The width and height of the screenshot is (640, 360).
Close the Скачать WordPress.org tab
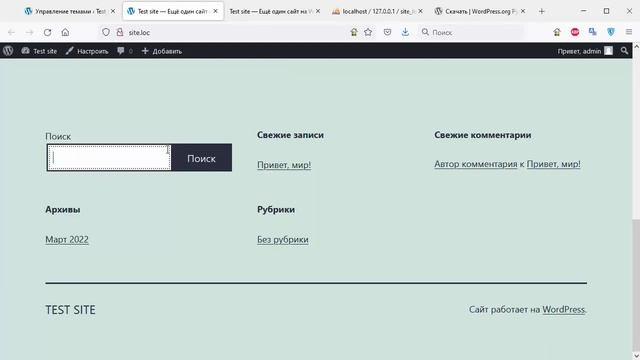pos(523,11)
